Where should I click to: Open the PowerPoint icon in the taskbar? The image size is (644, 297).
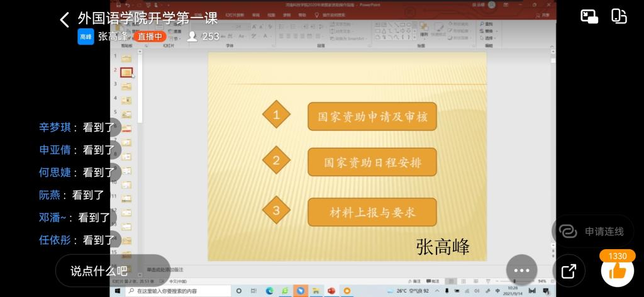pos(331,291)
